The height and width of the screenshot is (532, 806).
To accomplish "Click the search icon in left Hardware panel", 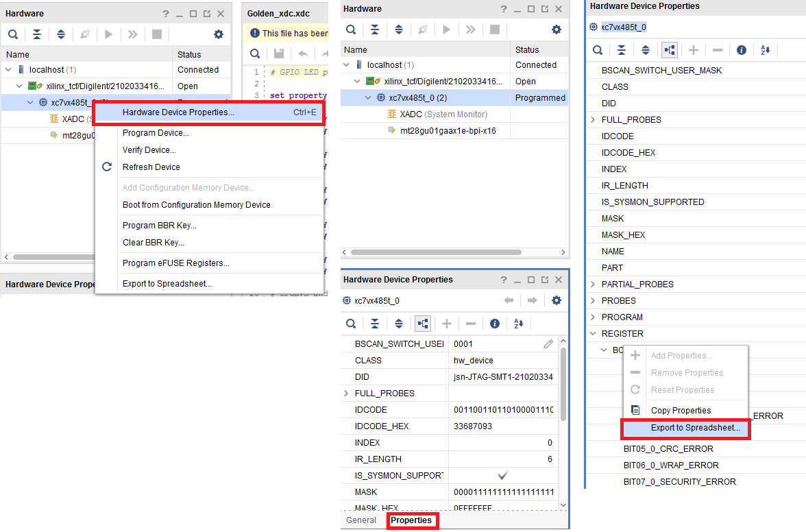I will click(x=13, y=34).
